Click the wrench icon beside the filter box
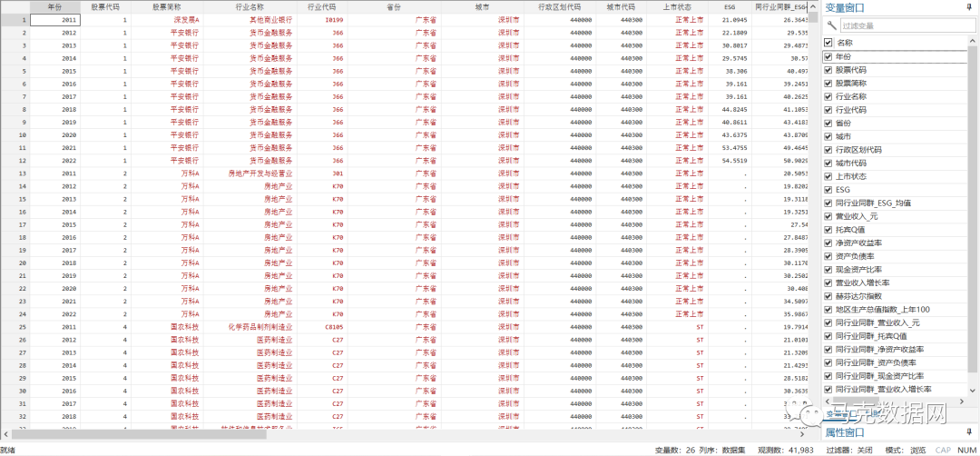 pyautogui.click(x=831, y=25)
